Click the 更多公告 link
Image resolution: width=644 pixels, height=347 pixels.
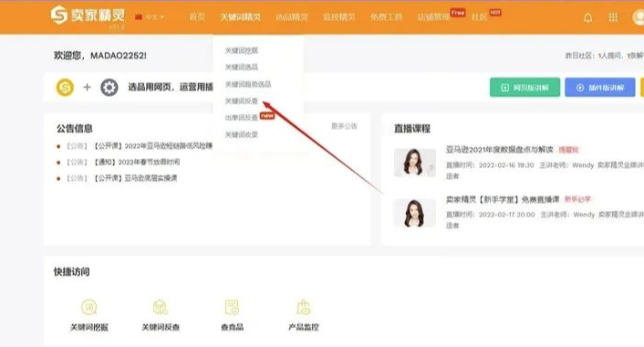click(x=344, y=126)
